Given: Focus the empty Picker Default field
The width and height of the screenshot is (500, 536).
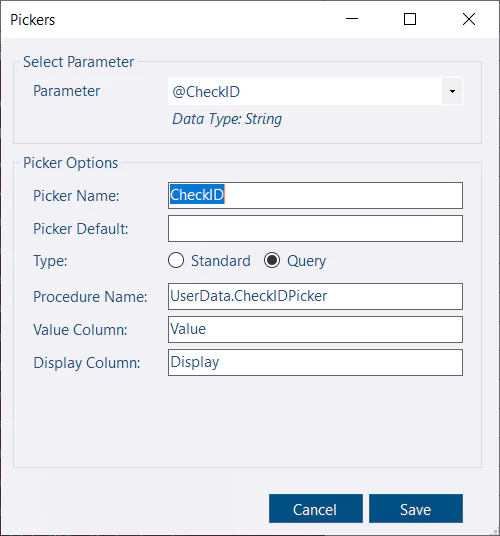Looking at the screenshot, I should click(315, 228).
